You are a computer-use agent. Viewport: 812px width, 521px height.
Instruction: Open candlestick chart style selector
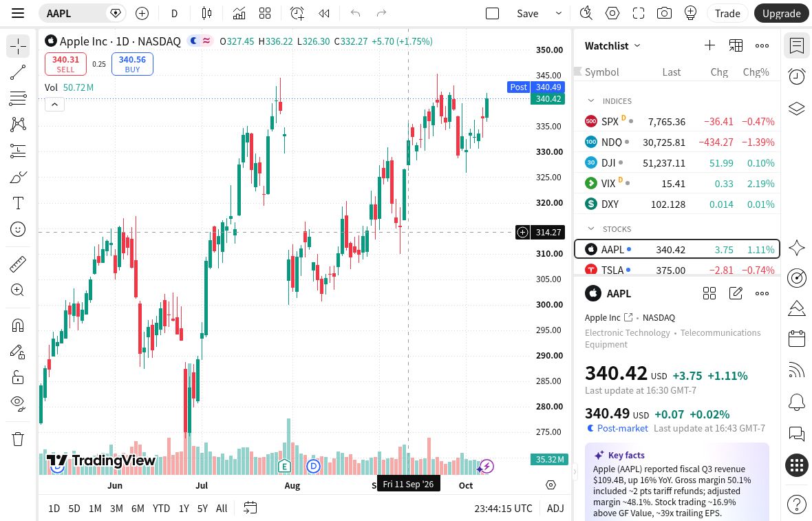(x=206, y=14)
